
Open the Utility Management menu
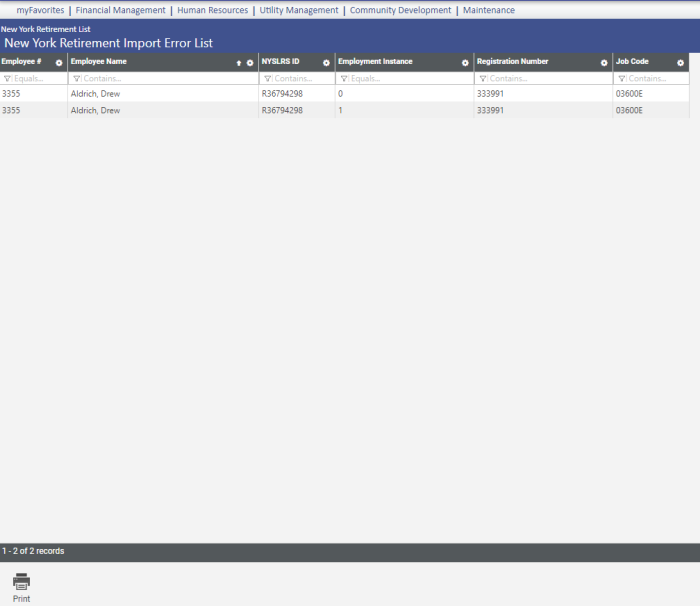point(299,10)
